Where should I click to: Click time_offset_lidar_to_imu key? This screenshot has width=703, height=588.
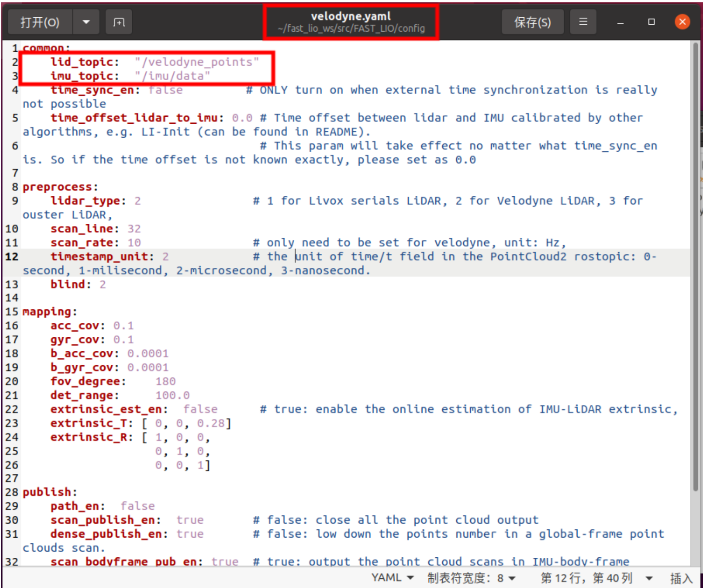point(137,118)
